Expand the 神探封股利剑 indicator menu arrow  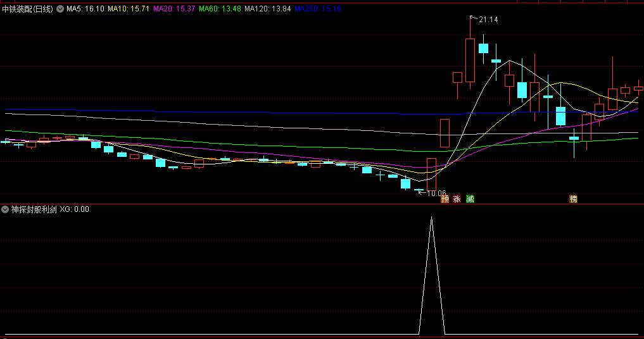5,209
